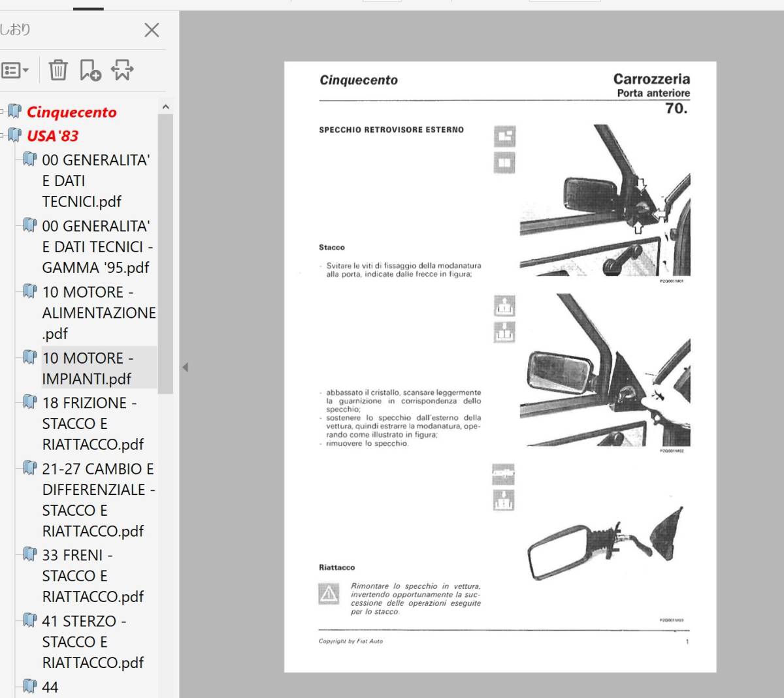Screen dimensions: 784x698
Task: Click the top procedure icon beside SPECCHIO RETROVISORE
Action: pyautogui.click(x=504, y=136)
